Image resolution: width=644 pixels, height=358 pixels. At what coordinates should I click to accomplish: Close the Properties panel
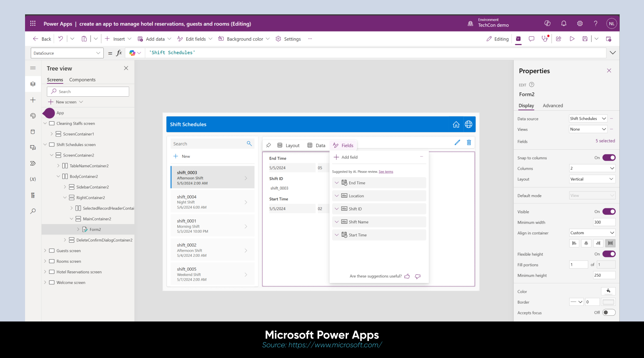(x=609, y=71)
